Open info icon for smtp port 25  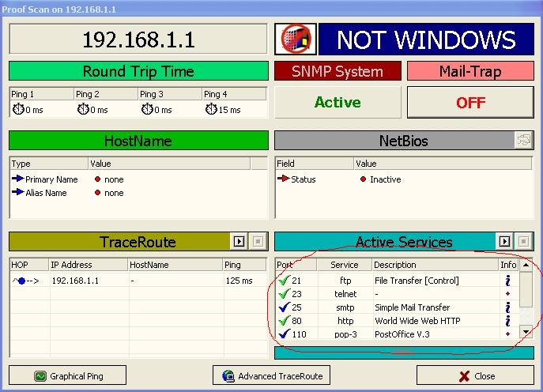click(507, 307)
